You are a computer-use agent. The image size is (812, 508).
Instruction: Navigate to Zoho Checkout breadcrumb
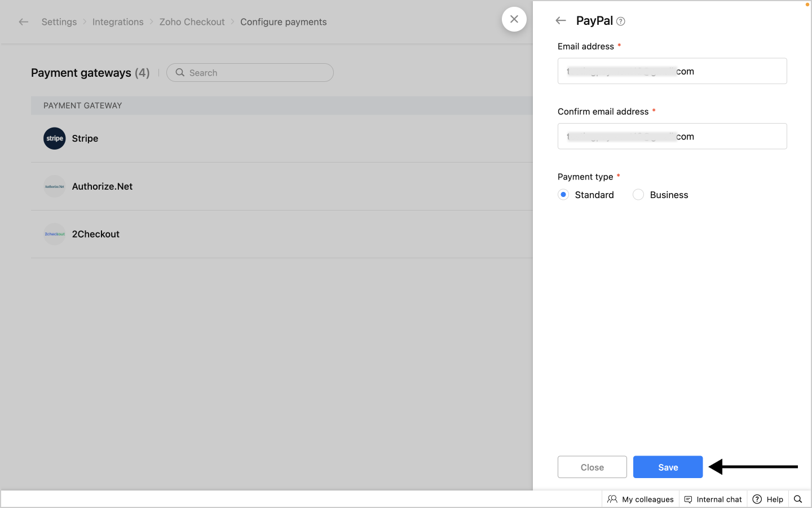click(192, 22)
